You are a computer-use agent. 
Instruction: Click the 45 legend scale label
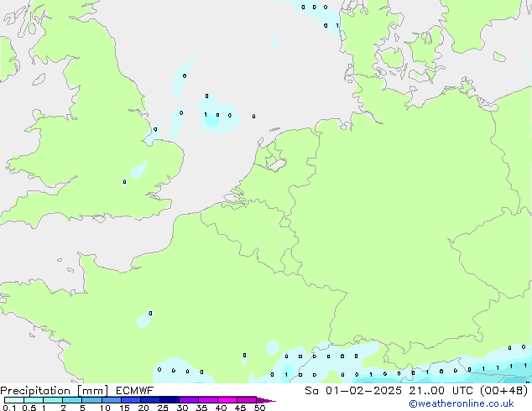click(240, 408)
